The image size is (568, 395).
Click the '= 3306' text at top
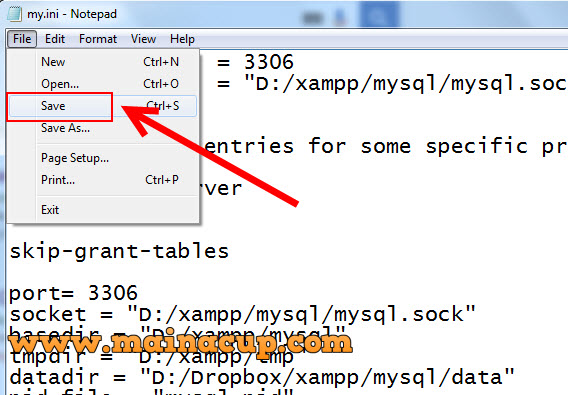coord(255,62)
